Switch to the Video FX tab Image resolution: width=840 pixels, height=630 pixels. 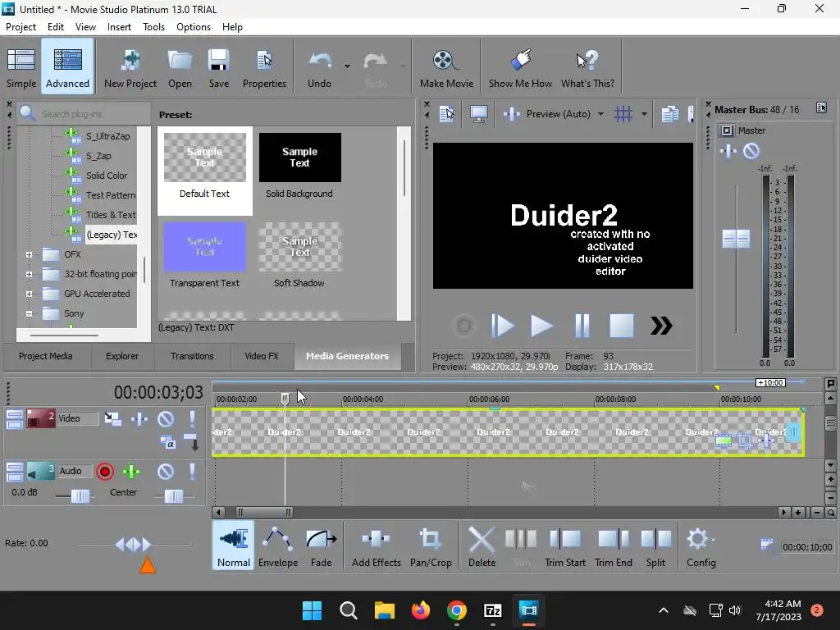coord(262,356)
